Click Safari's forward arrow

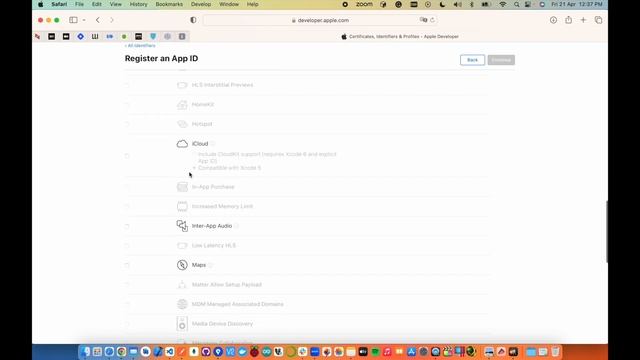pos(111,20)
